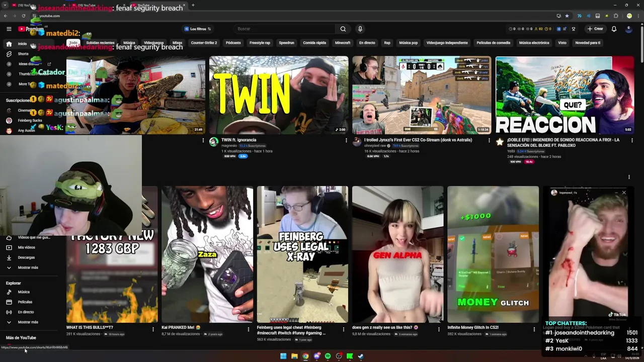Viewport: 644px width, 362px height.
Task: Expand the first Mostrar más under Descargas
Action: [x=27, y=267]
